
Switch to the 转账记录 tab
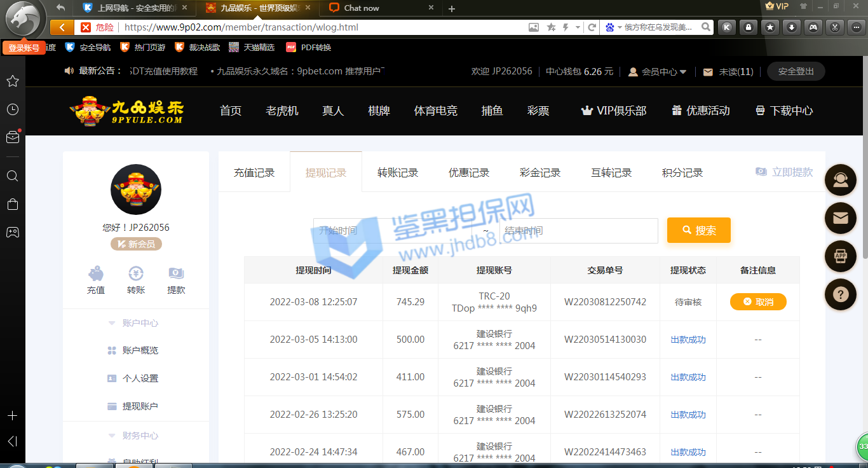[398, 172]
